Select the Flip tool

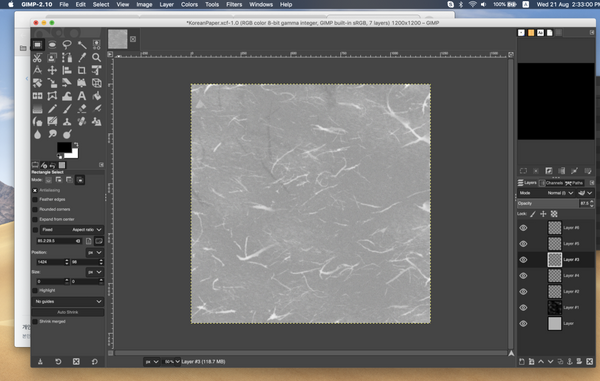click(37, 96)
